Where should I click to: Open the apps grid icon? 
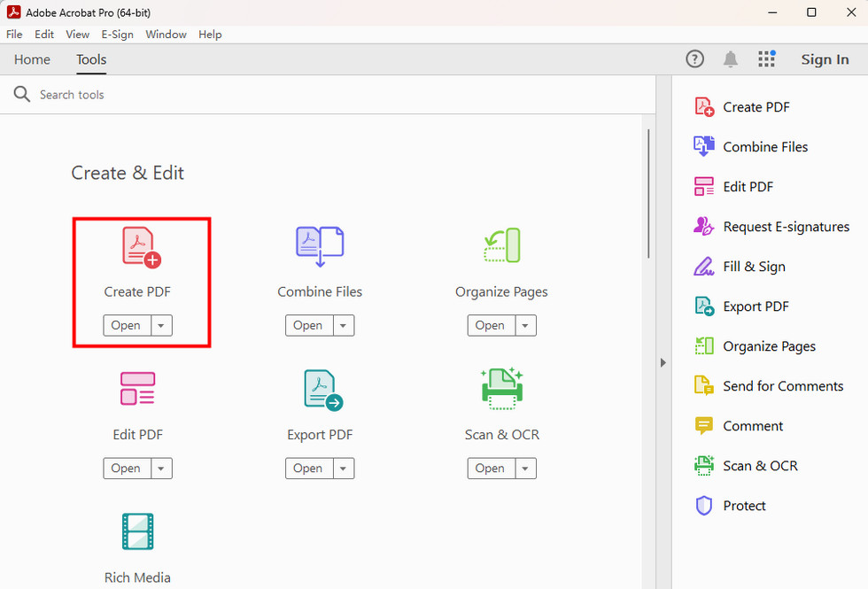point(767,59)
